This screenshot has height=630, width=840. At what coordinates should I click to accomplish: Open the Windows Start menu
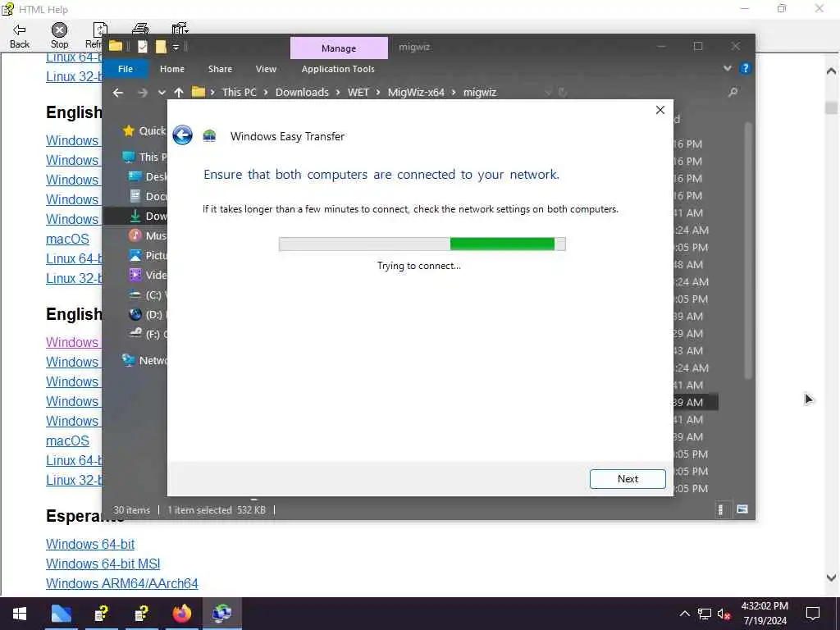pyautogui.click(x=20, y=614)
